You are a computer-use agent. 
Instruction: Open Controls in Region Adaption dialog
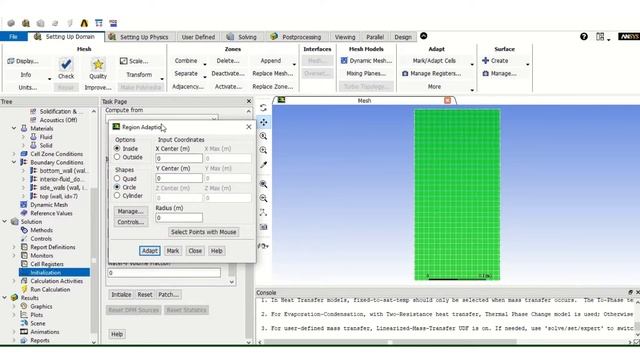point(130,222)
